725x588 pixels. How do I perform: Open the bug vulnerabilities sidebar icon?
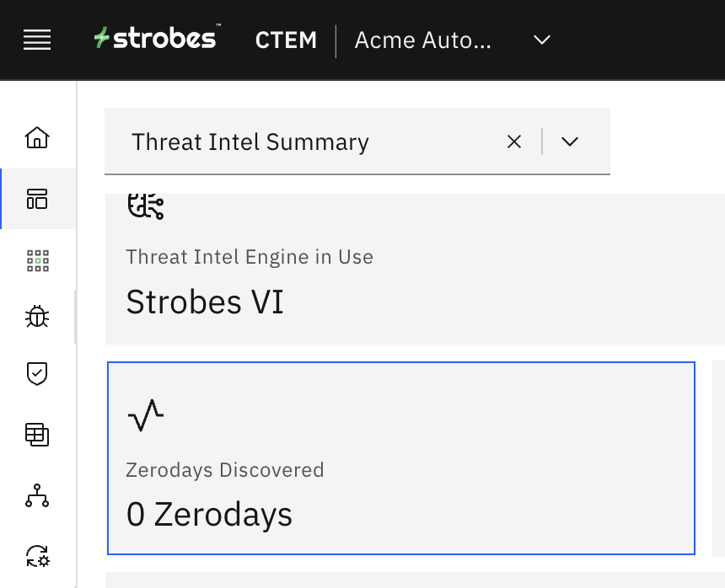coord(37,316)
